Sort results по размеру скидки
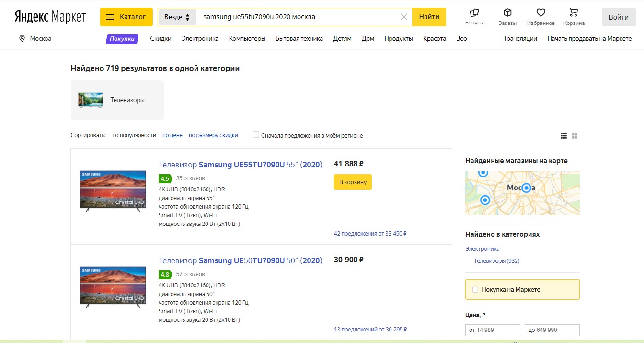 point(213,135)
